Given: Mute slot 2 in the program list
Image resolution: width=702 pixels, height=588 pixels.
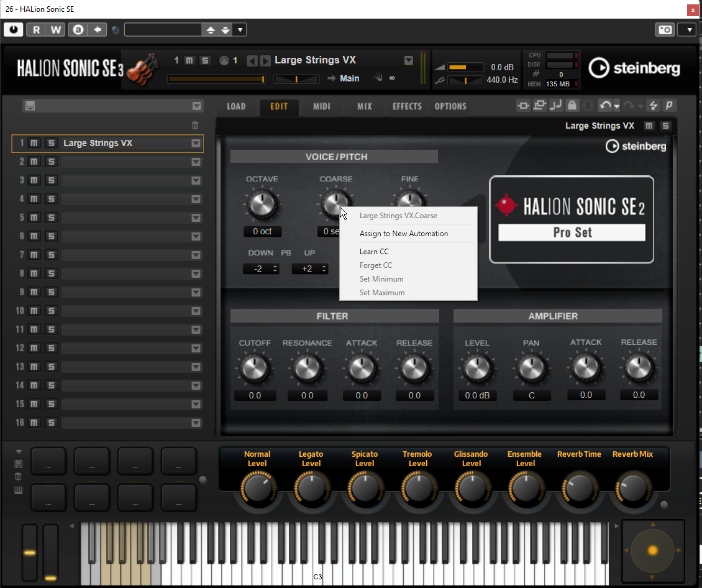Looking at the screenshot, I should [34, 162].
